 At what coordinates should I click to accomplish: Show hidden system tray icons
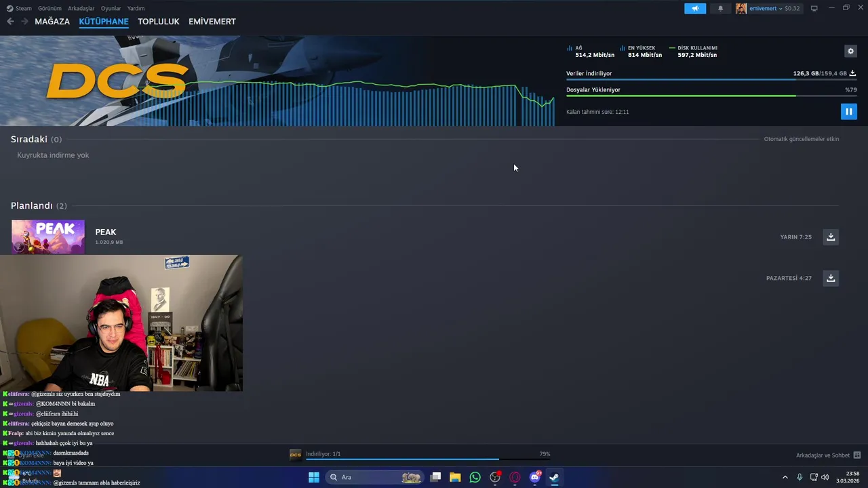coord(785,477)
